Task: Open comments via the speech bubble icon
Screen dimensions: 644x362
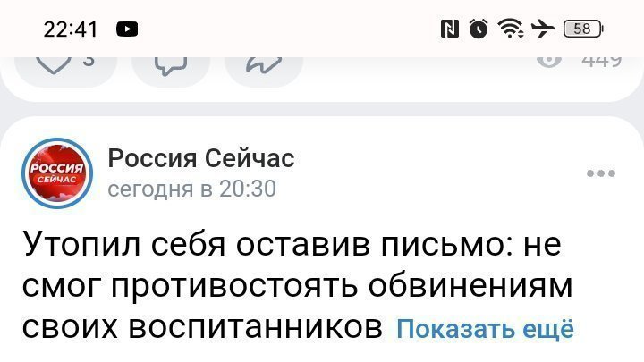Action: click(x=170, y=64)
